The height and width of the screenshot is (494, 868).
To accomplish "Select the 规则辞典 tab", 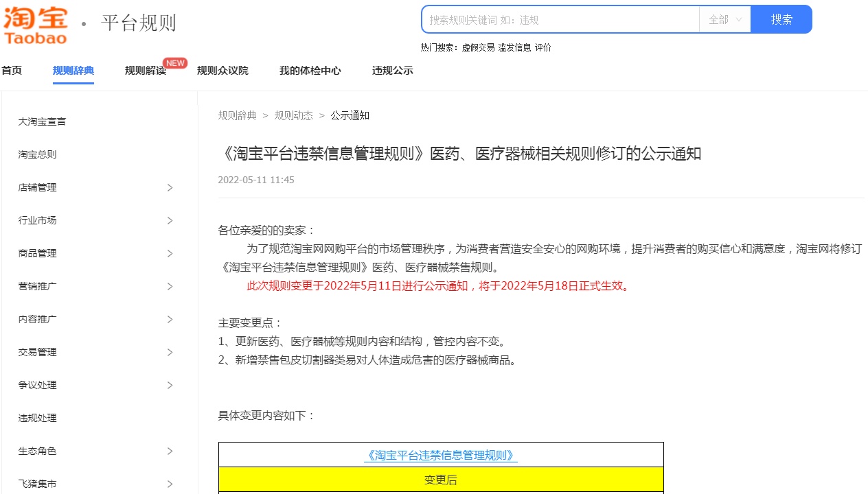I will [73, 70].
